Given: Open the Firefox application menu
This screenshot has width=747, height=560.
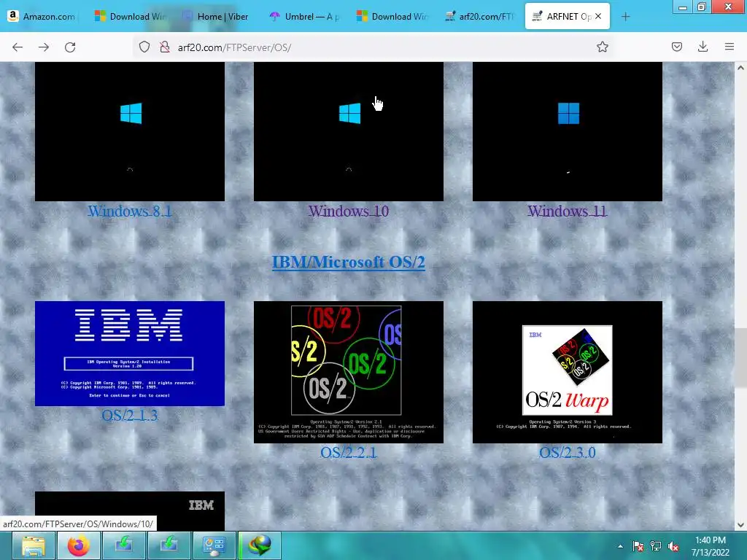Looking at the screenshot, I should 729,47.
